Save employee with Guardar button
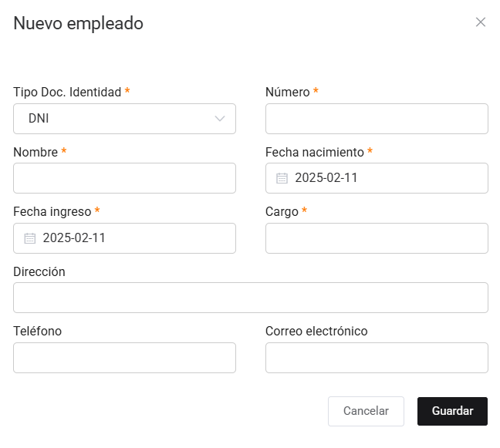The width and height of the screenshot is (500, 448). [x=452, y=411]
